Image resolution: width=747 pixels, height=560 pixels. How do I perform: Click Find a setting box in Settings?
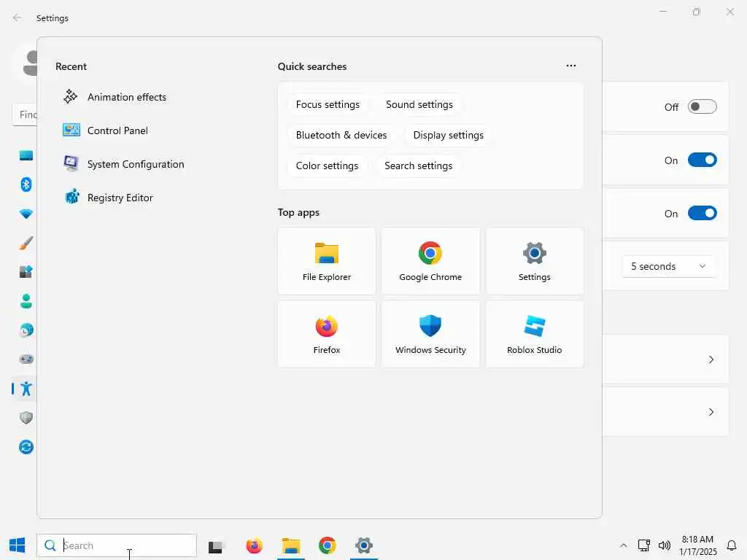pyautogui.click(x=25, y=114)
